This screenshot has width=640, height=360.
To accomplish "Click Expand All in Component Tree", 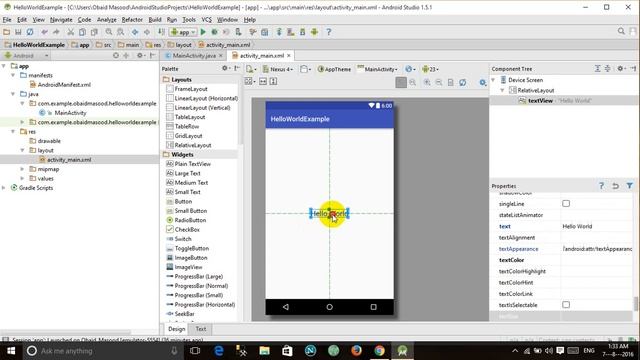I will pos(598,69).
